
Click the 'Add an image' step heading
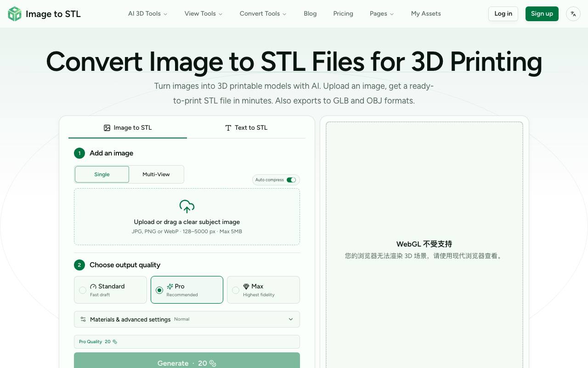(111, 153)
